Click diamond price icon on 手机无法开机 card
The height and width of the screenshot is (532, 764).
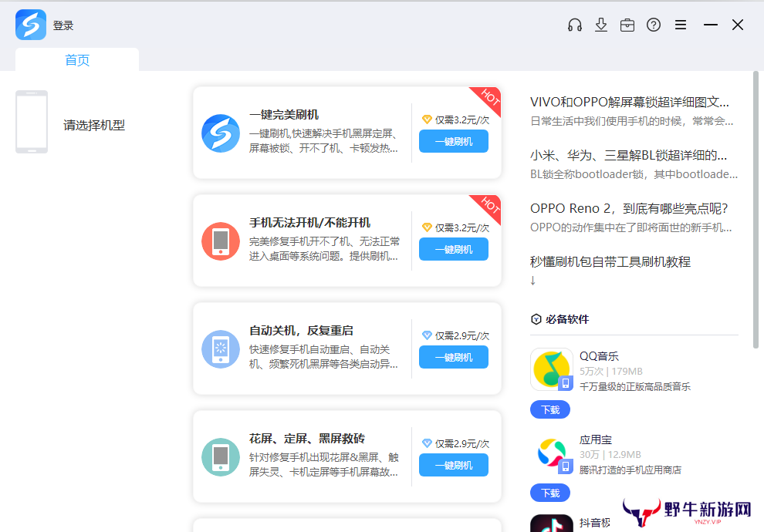pos(427,227)
